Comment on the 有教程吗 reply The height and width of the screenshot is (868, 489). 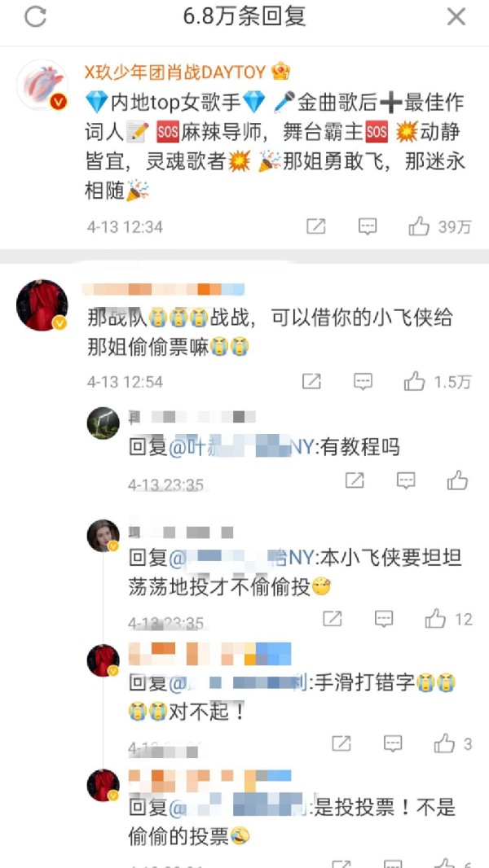tap(406, 480)
